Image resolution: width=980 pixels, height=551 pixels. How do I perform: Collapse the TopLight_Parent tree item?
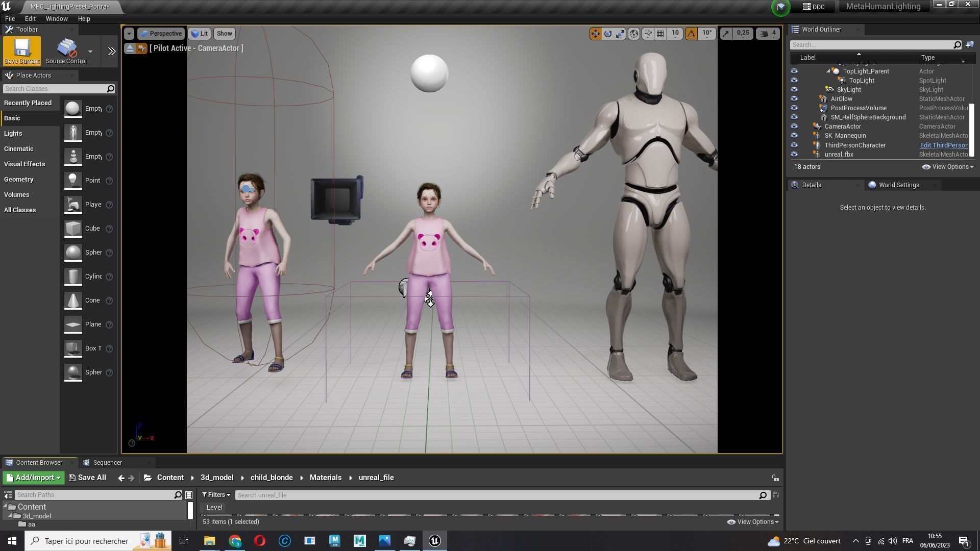tap(828, 71)
